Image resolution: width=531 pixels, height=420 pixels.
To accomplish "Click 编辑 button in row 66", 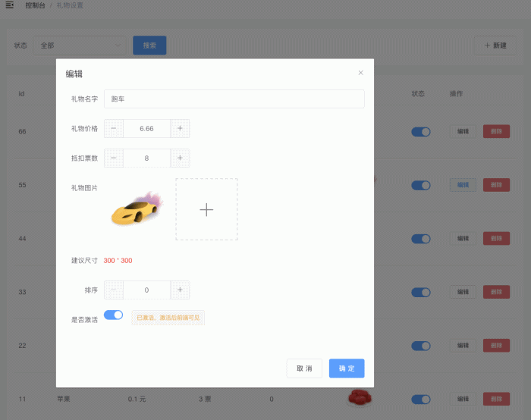I will click(463, 131).
